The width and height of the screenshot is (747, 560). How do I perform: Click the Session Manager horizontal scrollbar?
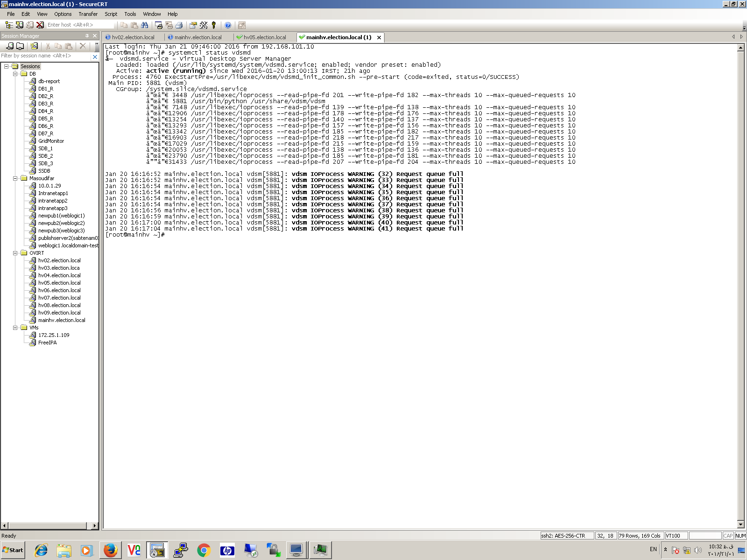[47, 525]
